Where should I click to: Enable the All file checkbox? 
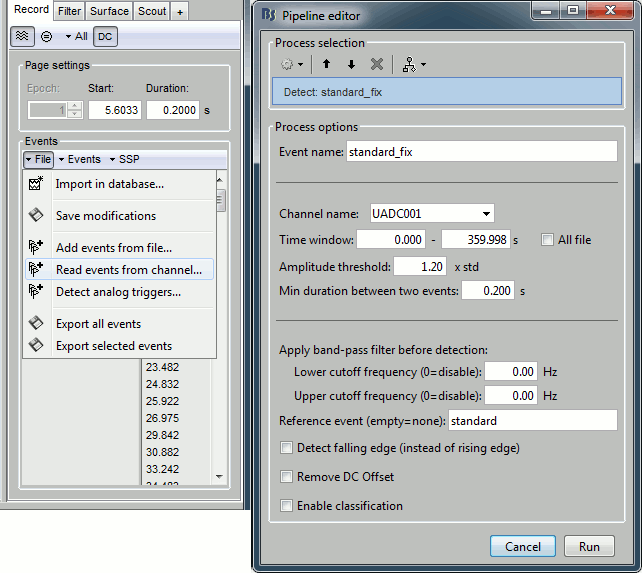(x=547, y=240)
